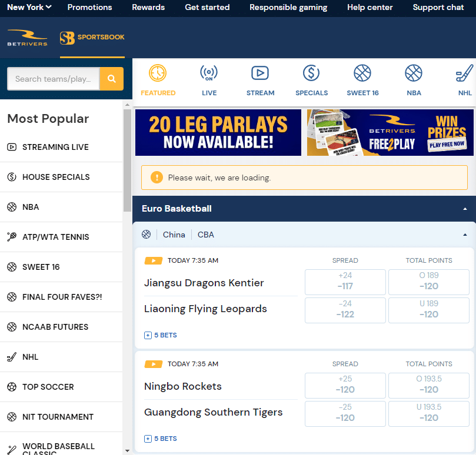Open Support chat

pos(438,8)
